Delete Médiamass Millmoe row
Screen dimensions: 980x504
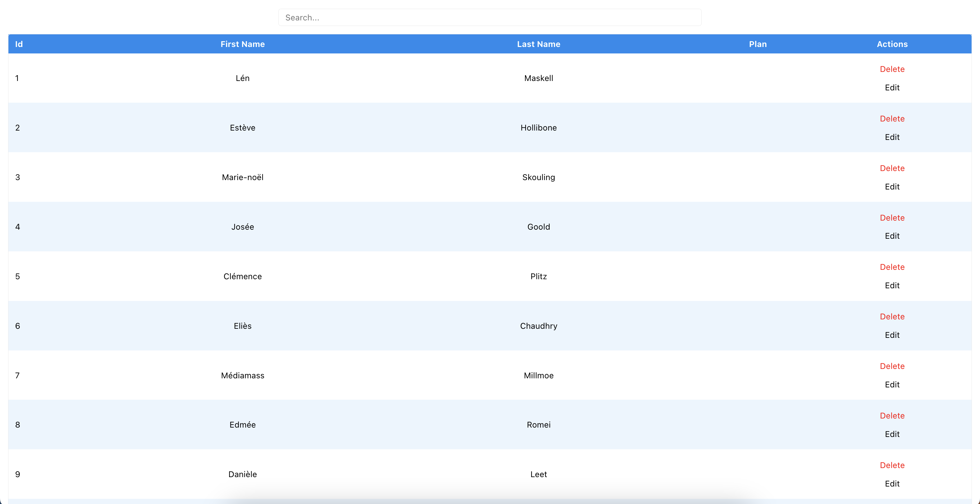pyautogui.click(x=892, y=366)
